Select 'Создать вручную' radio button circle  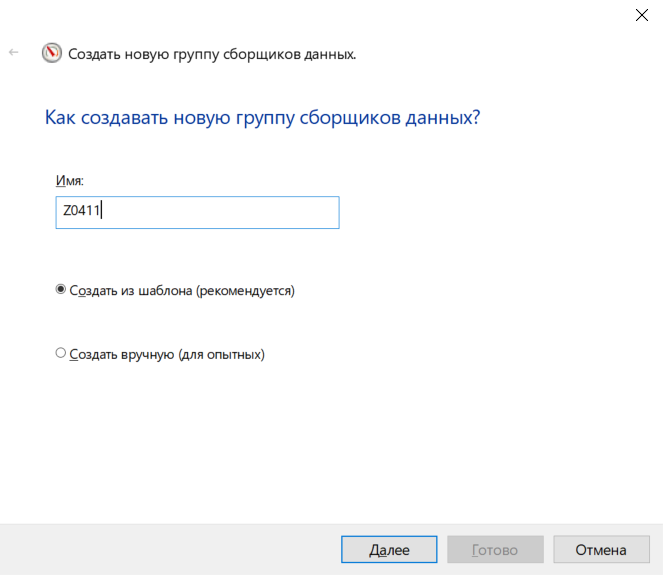(x=61, y=352)
